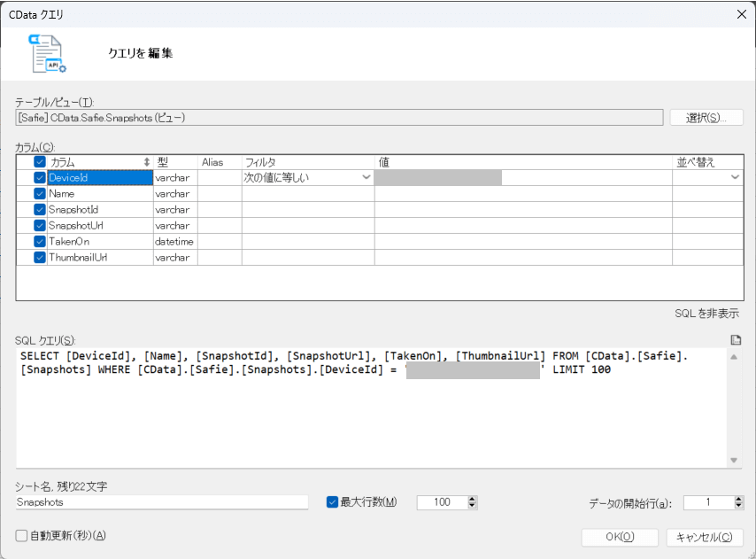
Task: Click the Alias cell for Name row
Action: (x=220, y=193)
